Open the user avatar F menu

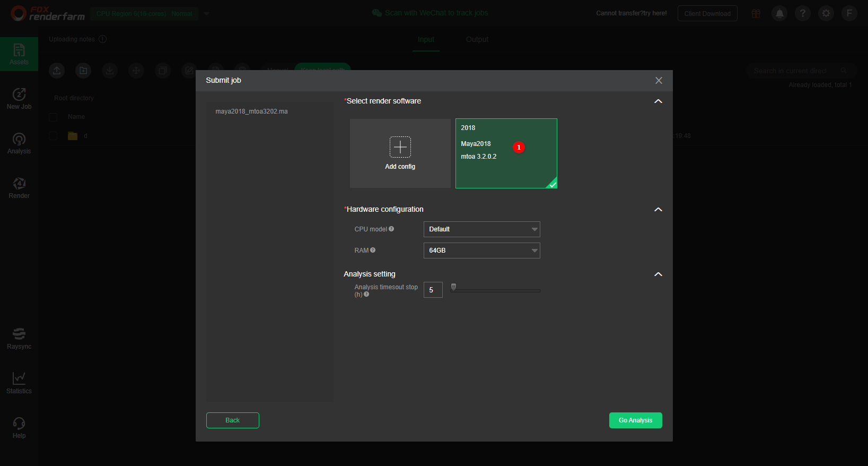(x=849, y=13)
